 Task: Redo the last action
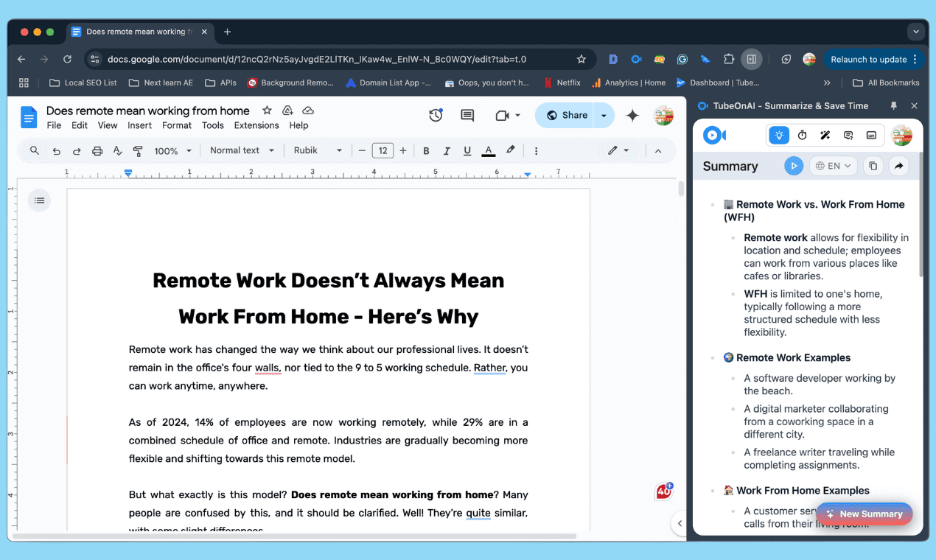[x=77, y=150]
